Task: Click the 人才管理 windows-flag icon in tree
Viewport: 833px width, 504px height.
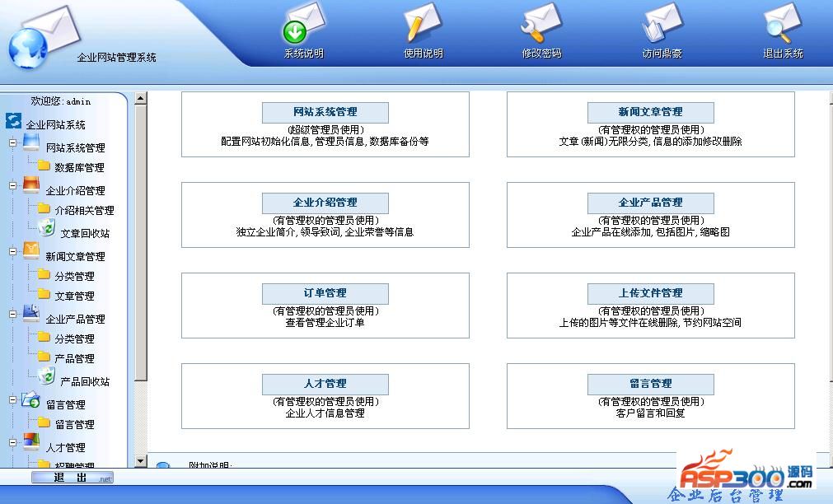Action: click(x=31, y=442)
